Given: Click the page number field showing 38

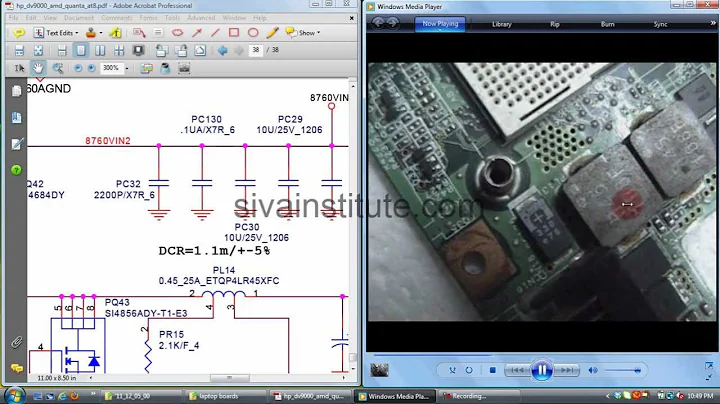Looking at the screenshot, I should (255, 50).
